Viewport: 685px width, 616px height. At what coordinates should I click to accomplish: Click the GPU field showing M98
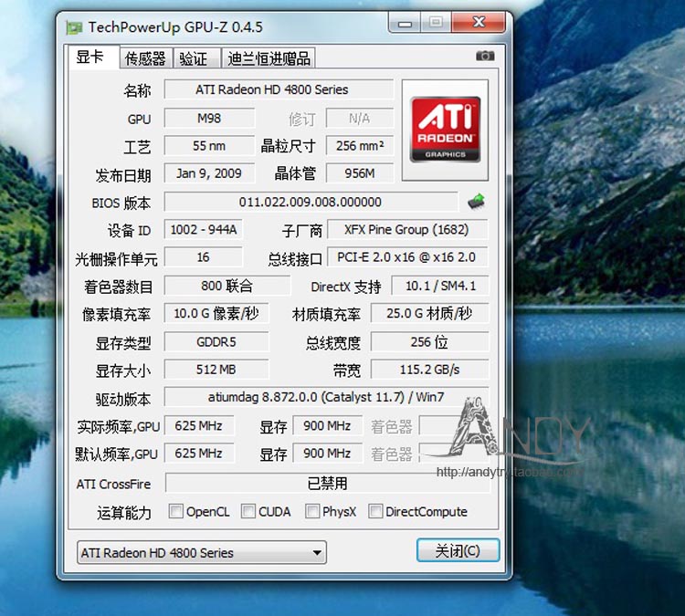click(209, 119)
